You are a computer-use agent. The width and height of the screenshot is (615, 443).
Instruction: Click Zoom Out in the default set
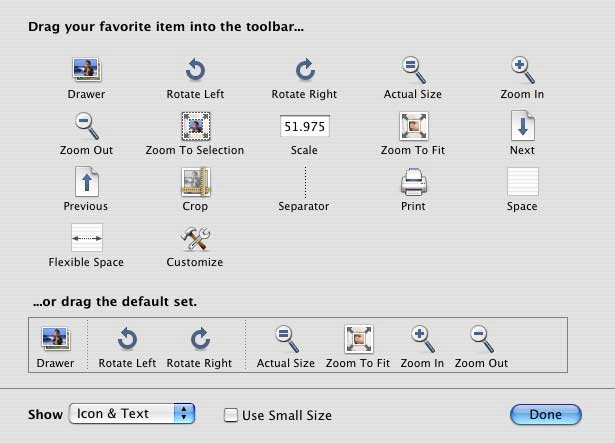(483, 339)
